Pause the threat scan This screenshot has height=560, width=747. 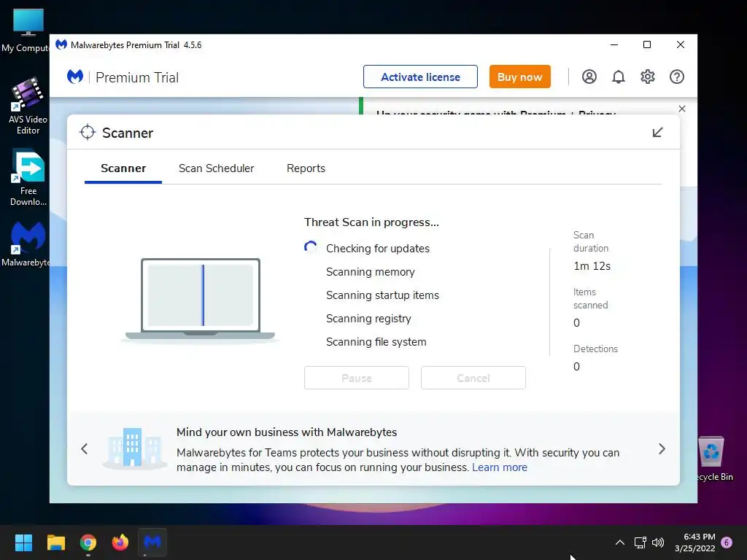click(356, 378)
